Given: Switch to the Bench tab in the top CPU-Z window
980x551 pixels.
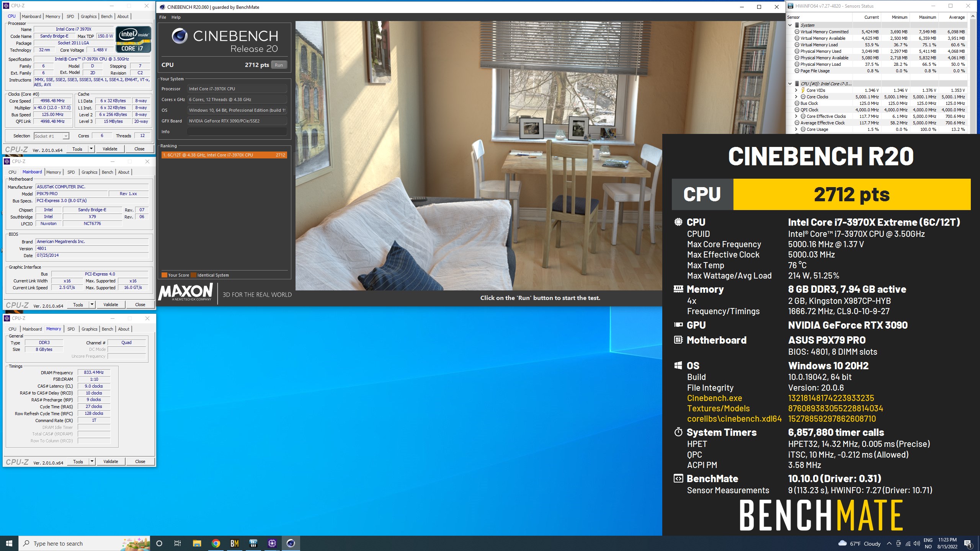Looking at the screenshot, I should tap(106, 16).
